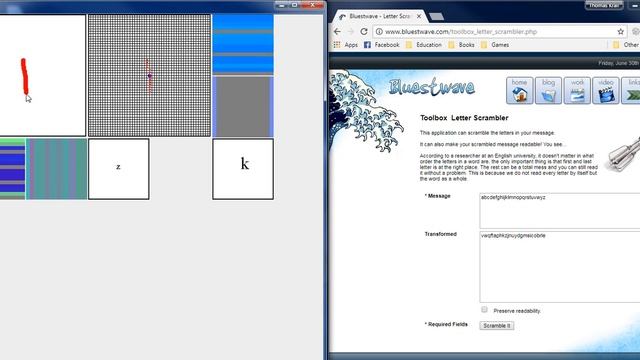Open Facebook bookmark
The width and height of the screenshot is (640, 360).
[382, 45]
